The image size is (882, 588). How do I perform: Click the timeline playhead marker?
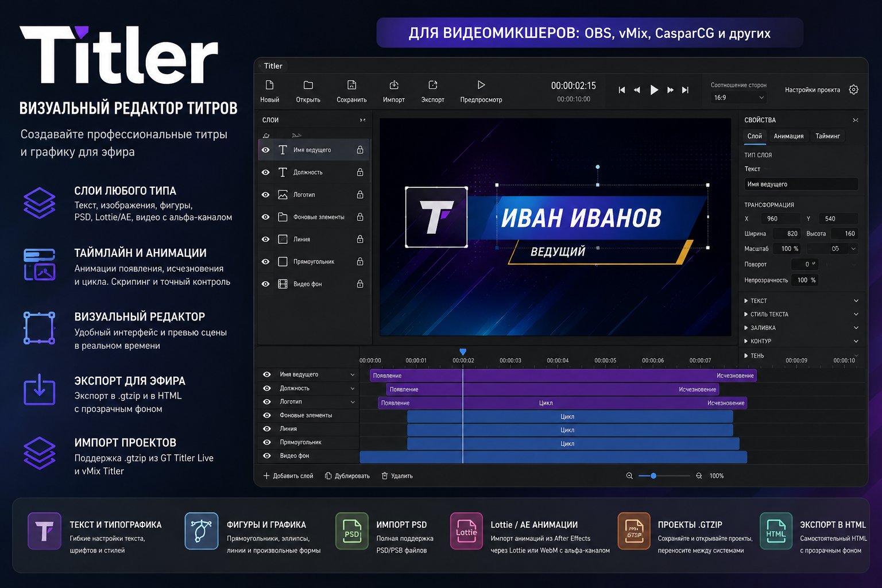463,351
